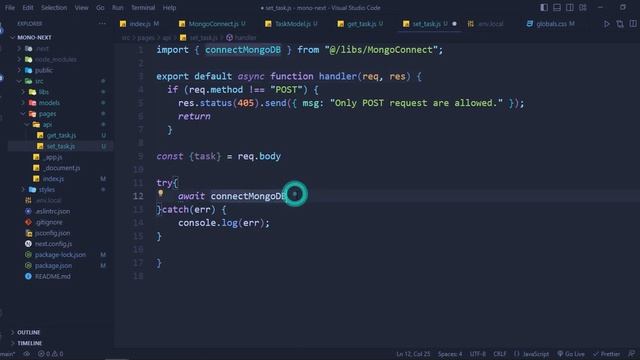Image resolution: width=640 pixels, height=360 pixels.
Task: Open .env.local in the explorer tree
Action: 48,200
